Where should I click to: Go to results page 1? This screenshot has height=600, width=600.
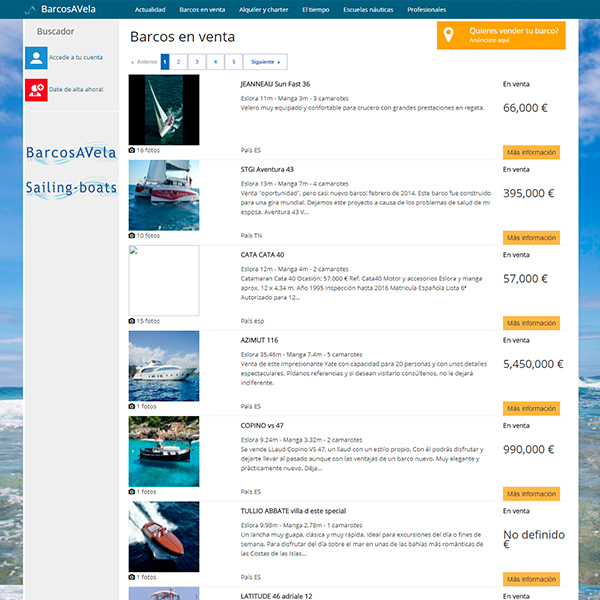click(x=165, y=62)
